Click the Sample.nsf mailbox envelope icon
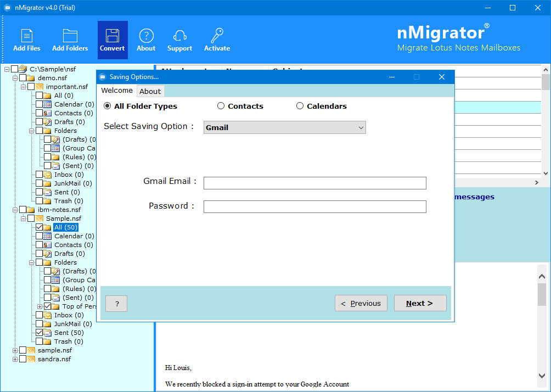This screenshot has height=392, width=551. (x=39, y=219)
